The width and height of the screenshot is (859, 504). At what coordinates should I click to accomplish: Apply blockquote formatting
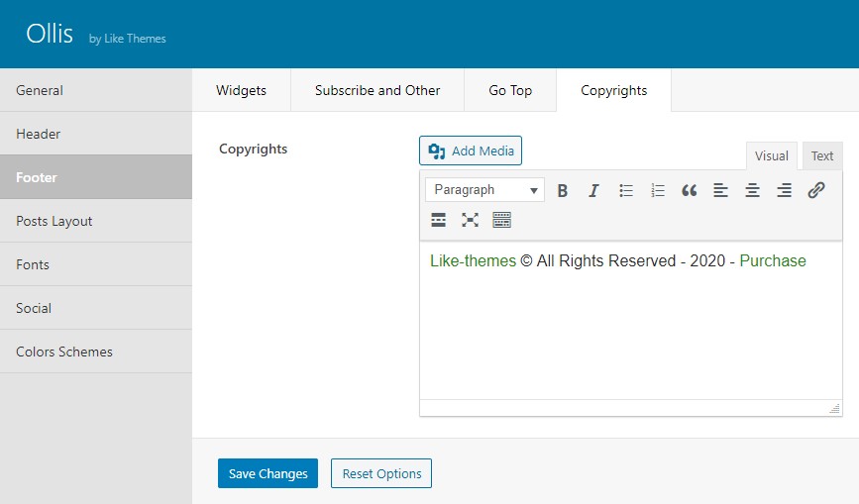[690, 190]
